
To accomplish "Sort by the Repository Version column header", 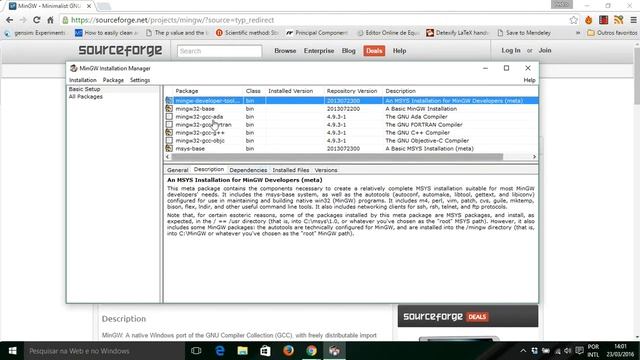I will tap(352, 91).
